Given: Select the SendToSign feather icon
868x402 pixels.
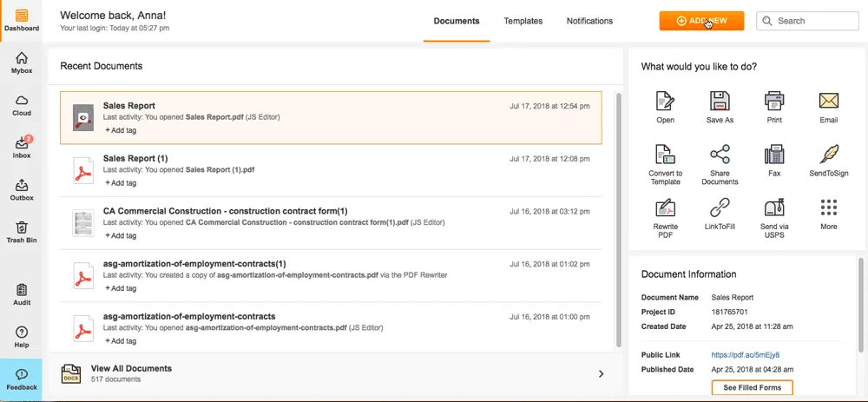Looking at the screenshot, I should point(828,156).
